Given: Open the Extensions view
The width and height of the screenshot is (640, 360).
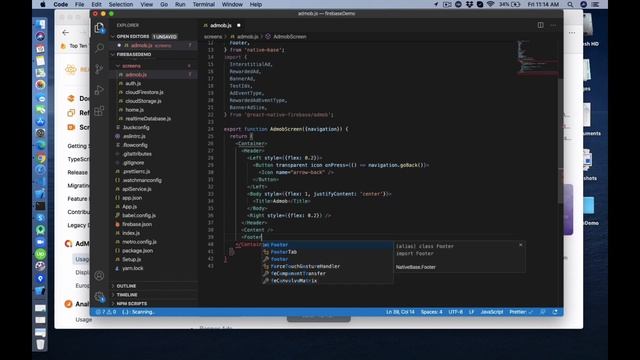Looking at the screenshot, I should 99,111.
